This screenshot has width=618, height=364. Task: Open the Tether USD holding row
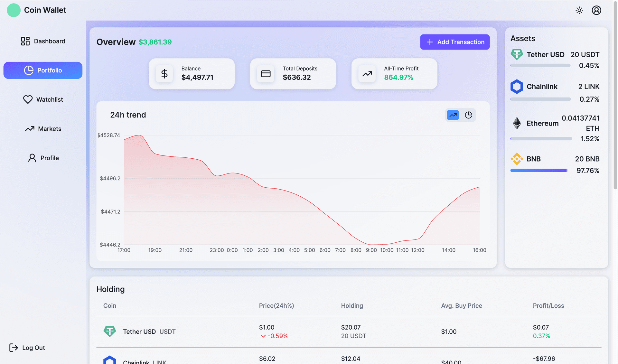tap(349, 331)
